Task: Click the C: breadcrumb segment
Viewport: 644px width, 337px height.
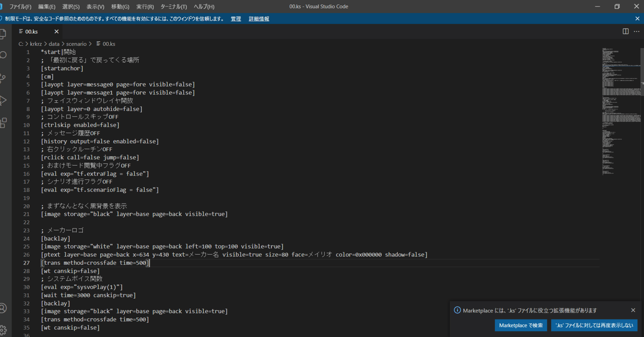Action: [x=21, y=44]
